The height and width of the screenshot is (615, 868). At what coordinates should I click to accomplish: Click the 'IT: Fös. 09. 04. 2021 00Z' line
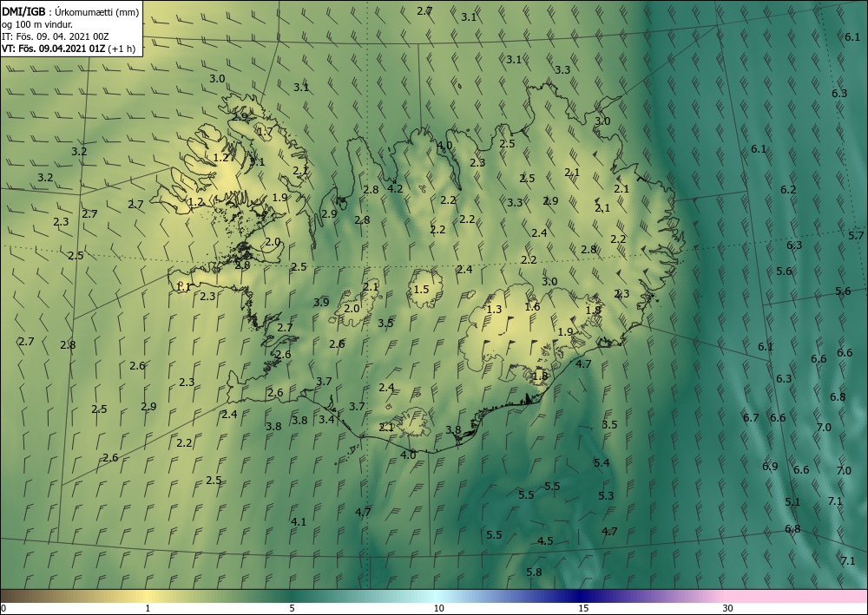[x=56, y=36]
